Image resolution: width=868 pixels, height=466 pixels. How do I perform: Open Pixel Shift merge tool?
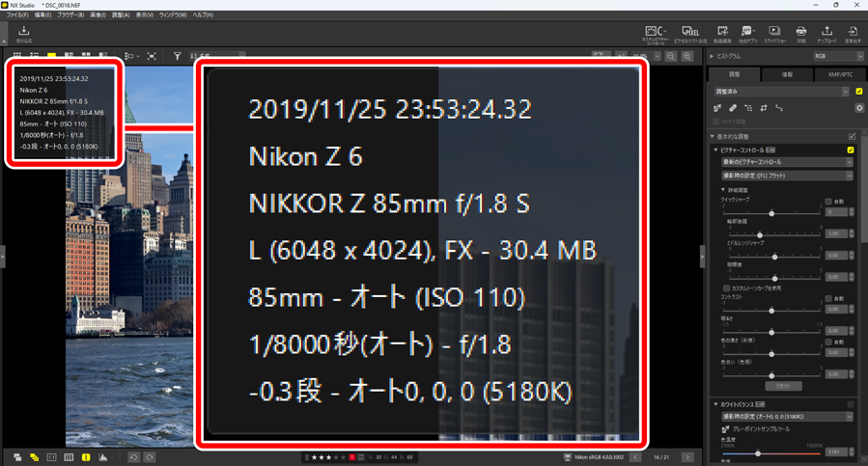pos(690,35)
